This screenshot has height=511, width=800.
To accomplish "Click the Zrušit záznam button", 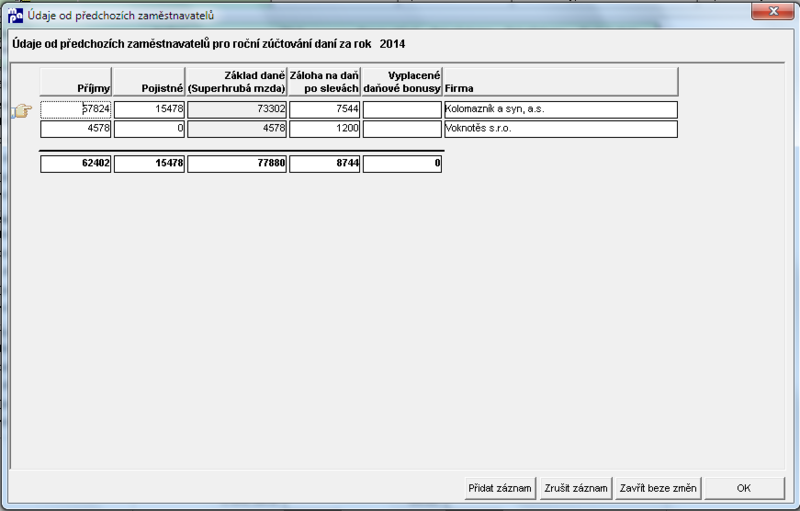I will click(576, 488).
